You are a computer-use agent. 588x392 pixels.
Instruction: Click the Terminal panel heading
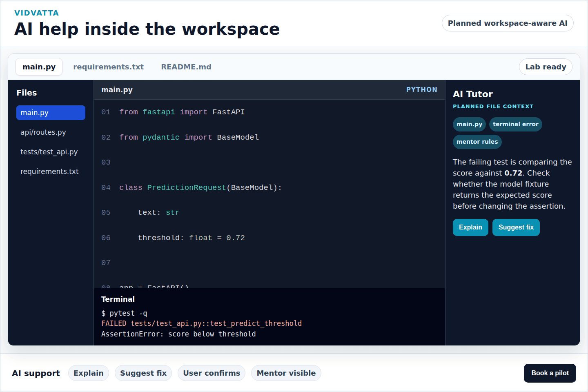click(x=118, y=299)
